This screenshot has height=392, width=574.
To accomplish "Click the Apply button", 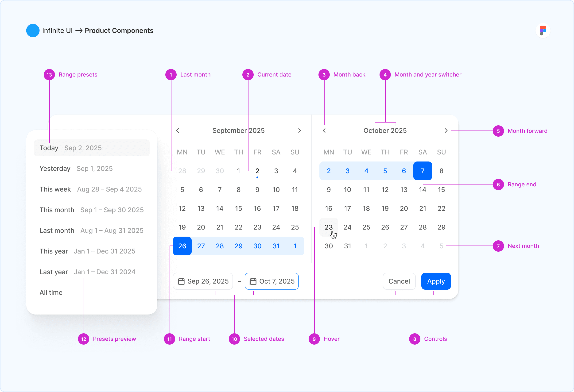I will [436, 281].
